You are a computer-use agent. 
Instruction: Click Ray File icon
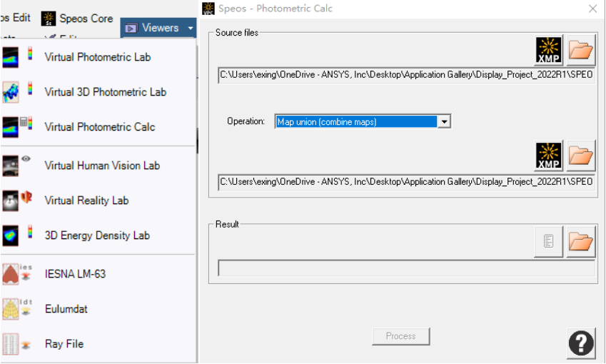11,344
